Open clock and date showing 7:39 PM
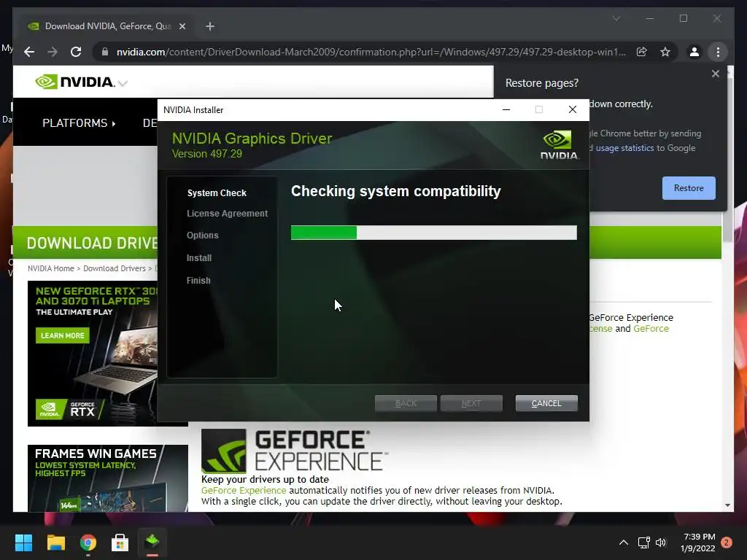This screenshot has width=747, height=560. point(698,542)
